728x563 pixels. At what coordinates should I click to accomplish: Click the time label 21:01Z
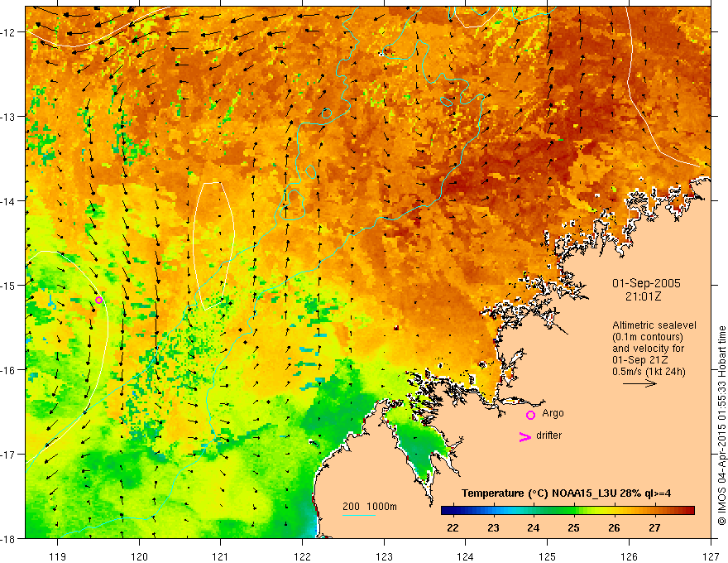pos(643,296)
